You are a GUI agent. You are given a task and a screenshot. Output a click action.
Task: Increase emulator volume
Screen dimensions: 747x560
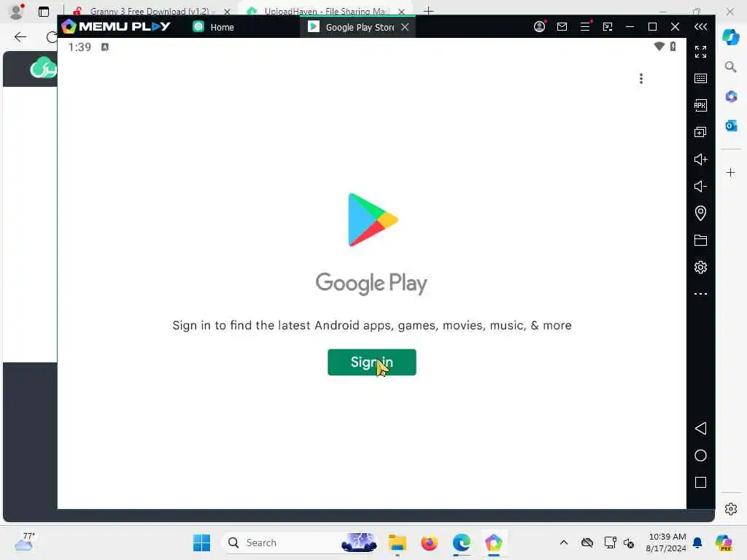click(700, 159)
